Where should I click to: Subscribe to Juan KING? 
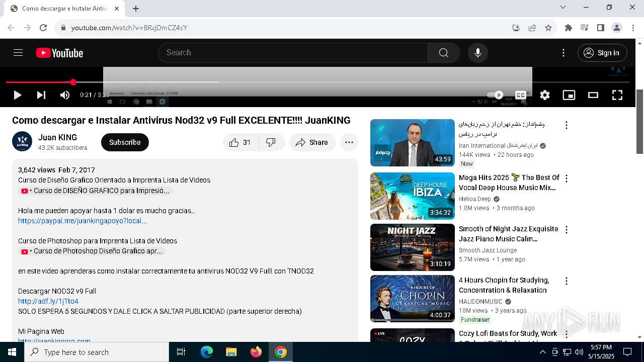tap(125, 142)
